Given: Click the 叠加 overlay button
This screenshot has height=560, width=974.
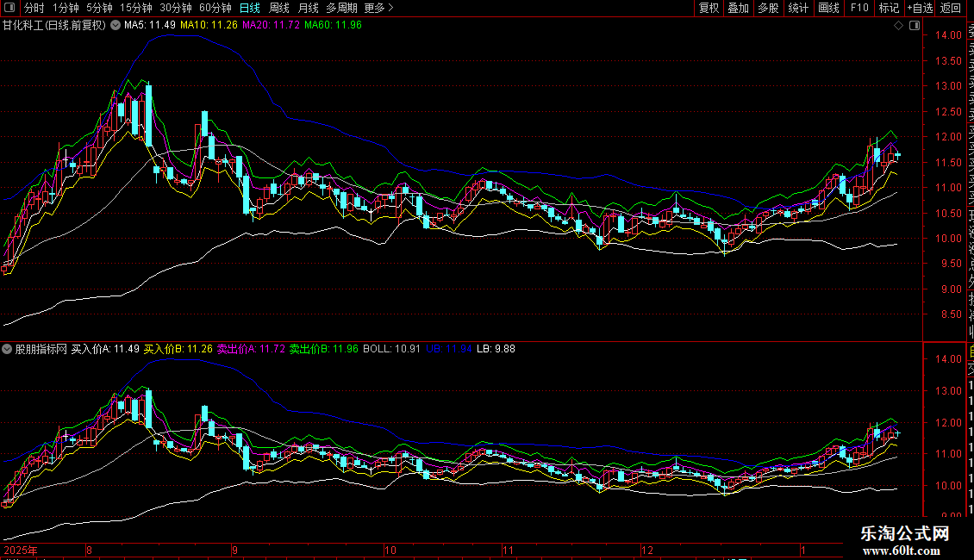Looking at the screenshot, I should click(738, 8).
